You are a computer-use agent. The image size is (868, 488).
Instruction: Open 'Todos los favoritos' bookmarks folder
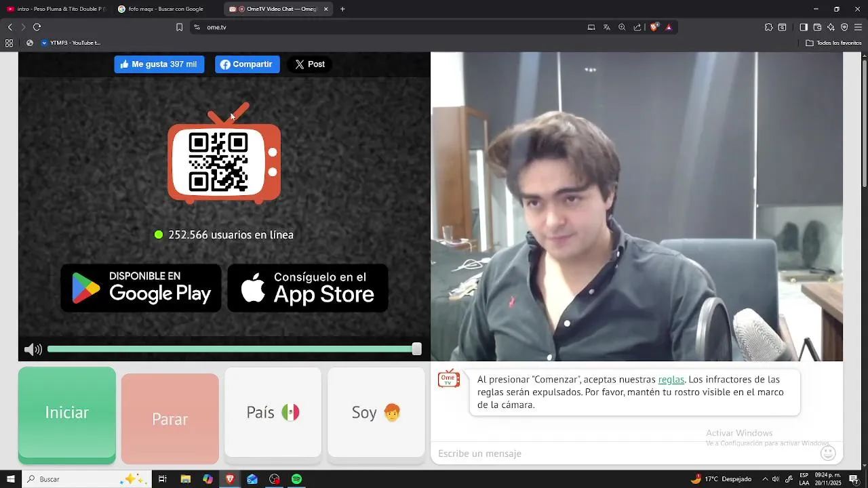point(833,43)
